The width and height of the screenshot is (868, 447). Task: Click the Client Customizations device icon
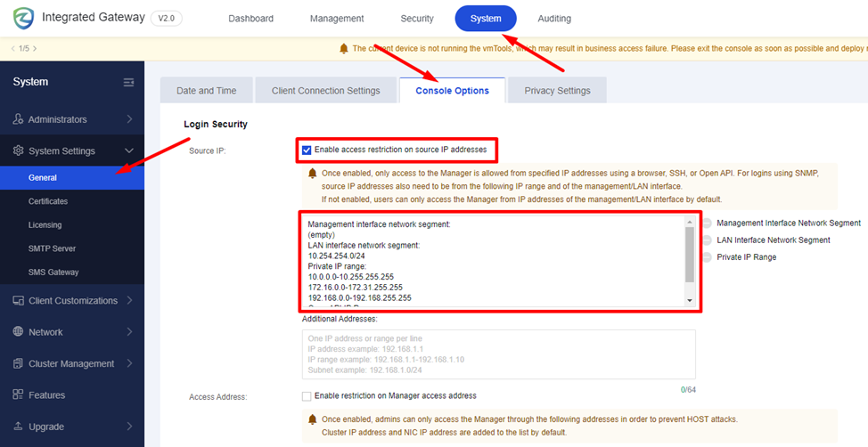[18, 301]
